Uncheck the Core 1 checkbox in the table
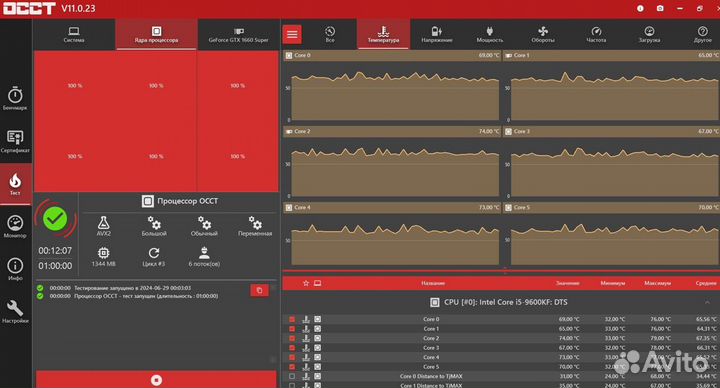The width and height of the screenshot is (720, 388). tap(292, 329)
